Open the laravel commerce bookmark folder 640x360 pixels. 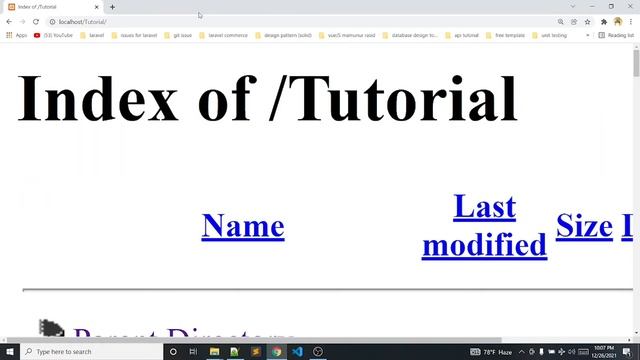pyautogui.click(x=223, y=36)
